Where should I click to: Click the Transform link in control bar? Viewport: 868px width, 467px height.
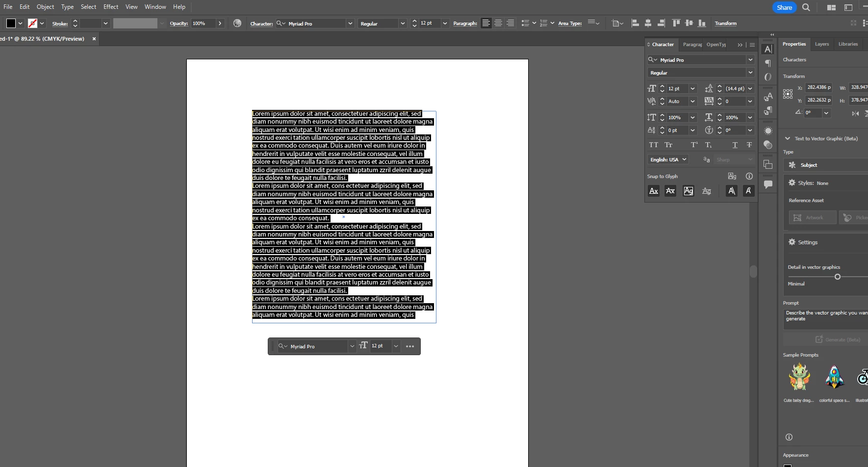click(x=725, y=23)
